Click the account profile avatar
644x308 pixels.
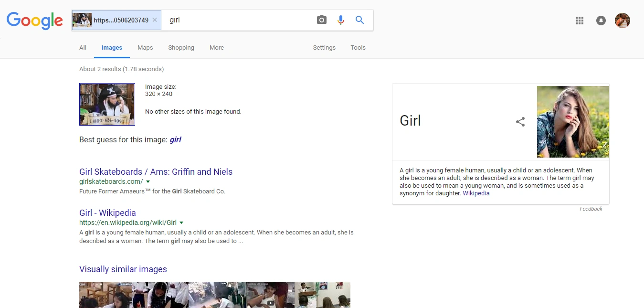622,21
